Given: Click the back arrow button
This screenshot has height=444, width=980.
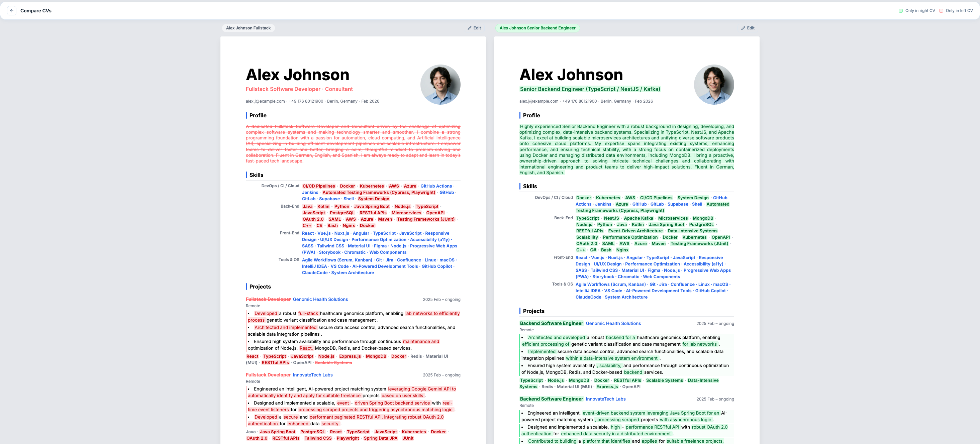Looking at the screenshot, I should [x=11, y=11].
